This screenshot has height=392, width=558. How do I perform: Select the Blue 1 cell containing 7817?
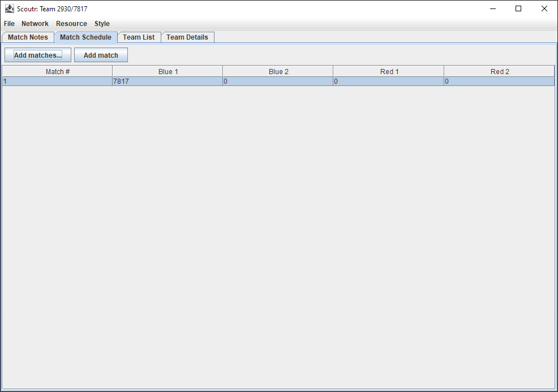(168, 81)
